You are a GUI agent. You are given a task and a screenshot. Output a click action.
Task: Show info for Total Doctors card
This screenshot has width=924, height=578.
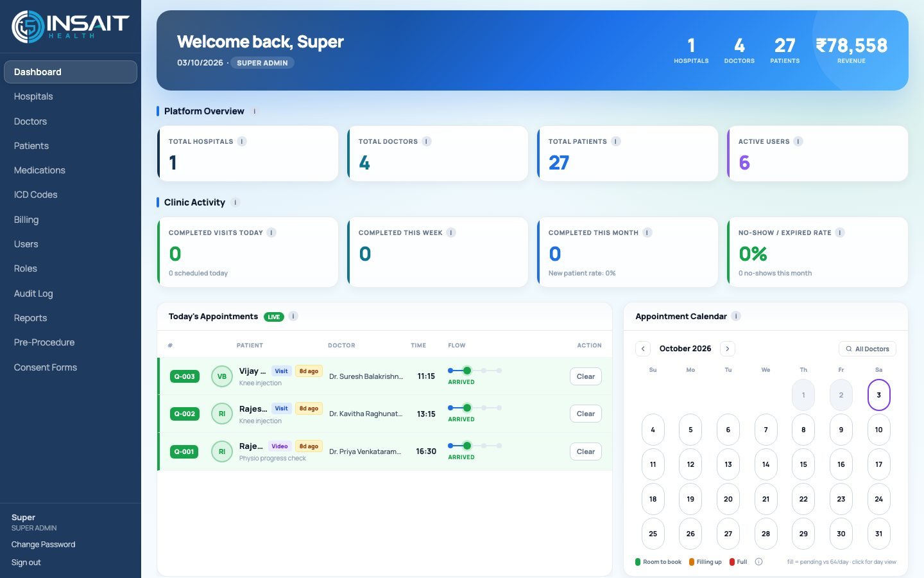click(x=427, y=141)
